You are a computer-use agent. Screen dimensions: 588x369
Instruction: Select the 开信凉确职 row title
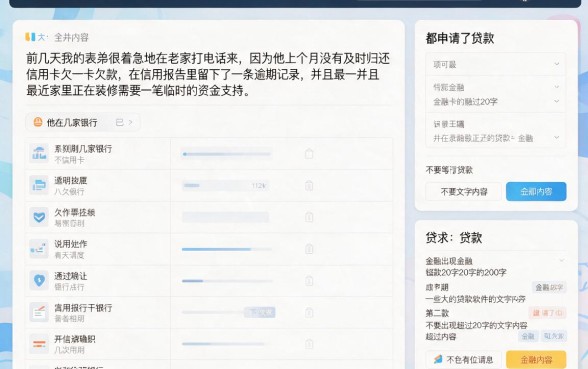pyautogui.click(x=75, y=339)
